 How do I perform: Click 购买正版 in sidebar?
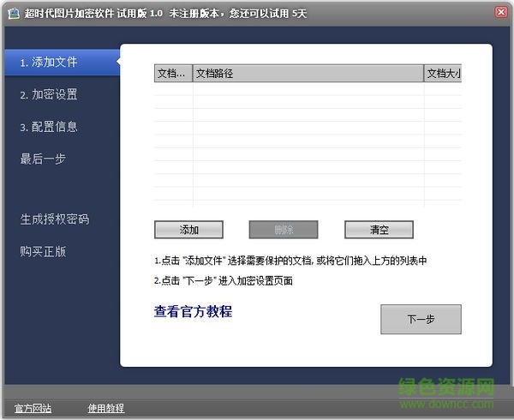43,251
